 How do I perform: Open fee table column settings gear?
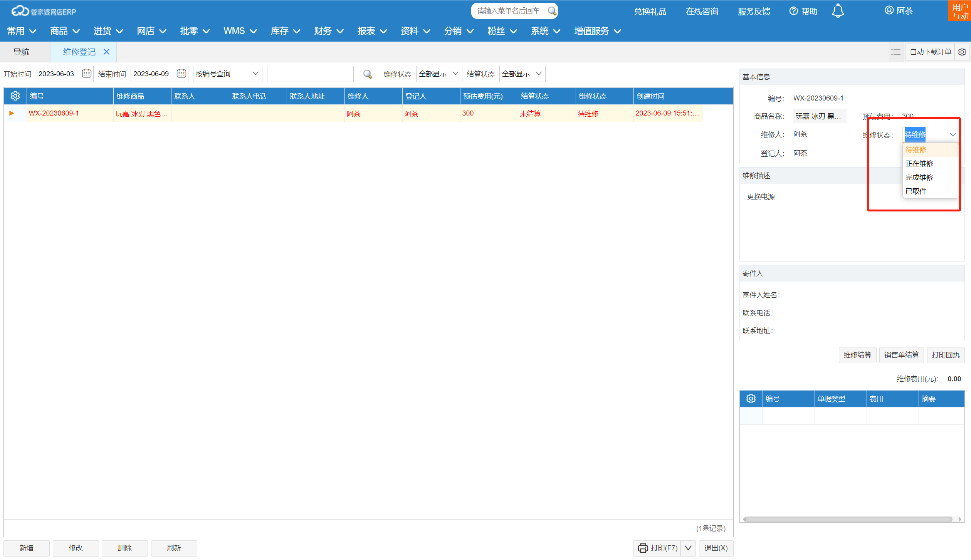pyautogui.click(x=751, y=399)
